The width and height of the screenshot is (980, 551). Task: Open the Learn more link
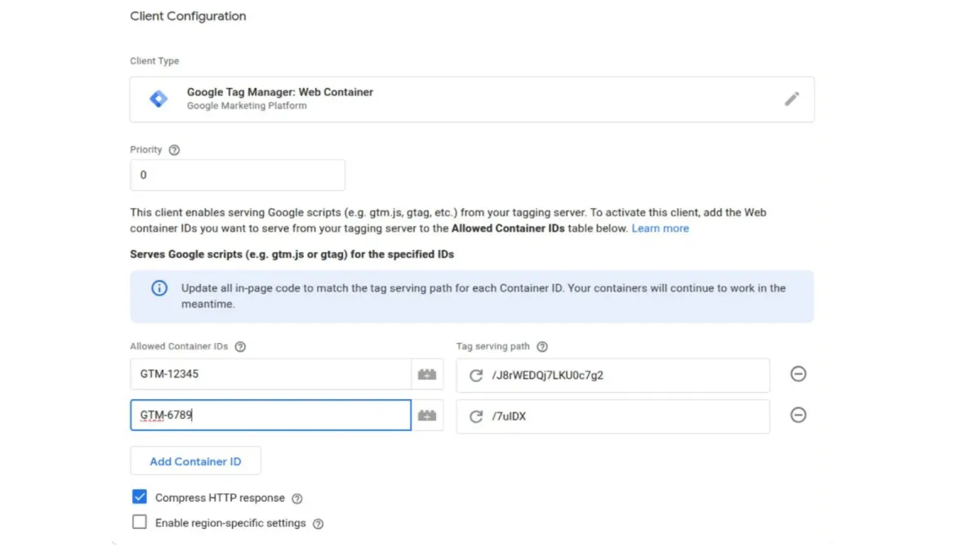tap(660, 229)
